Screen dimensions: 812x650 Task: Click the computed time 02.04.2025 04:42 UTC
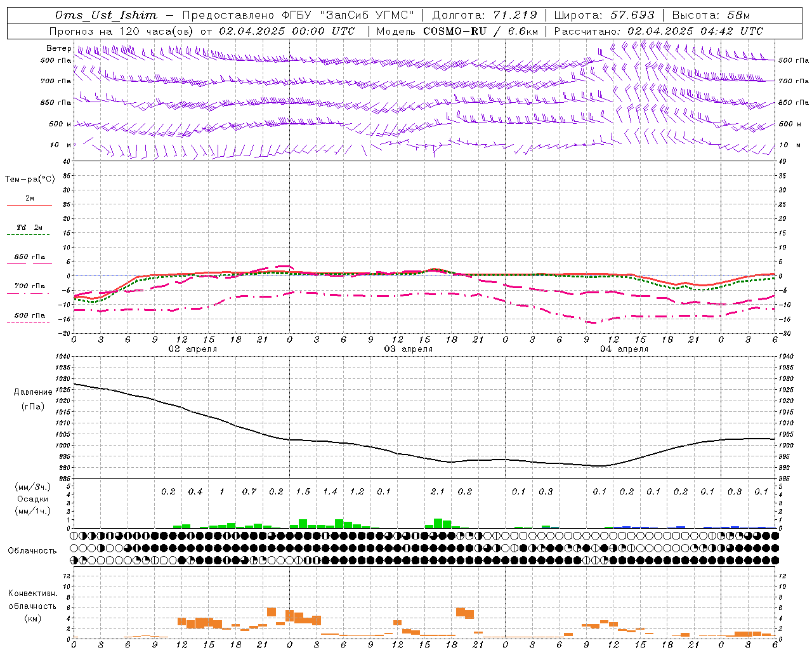695,31
